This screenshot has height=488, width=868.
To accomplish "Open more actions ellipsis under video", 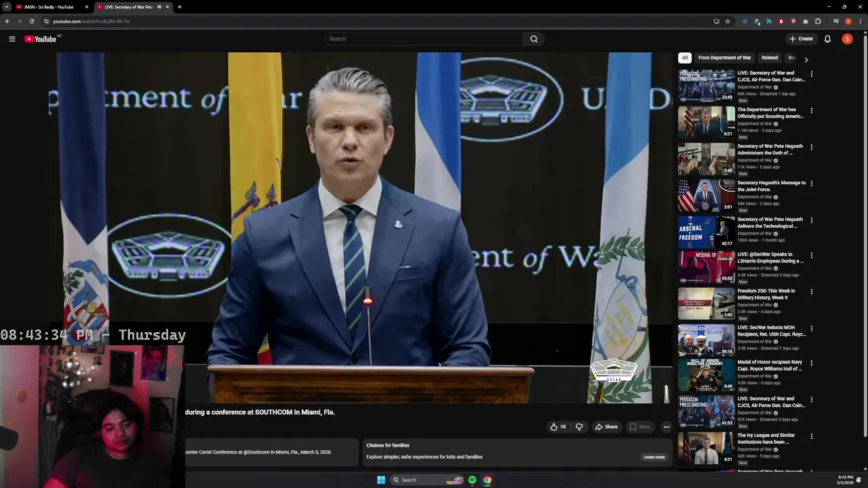I will point(666,427).
